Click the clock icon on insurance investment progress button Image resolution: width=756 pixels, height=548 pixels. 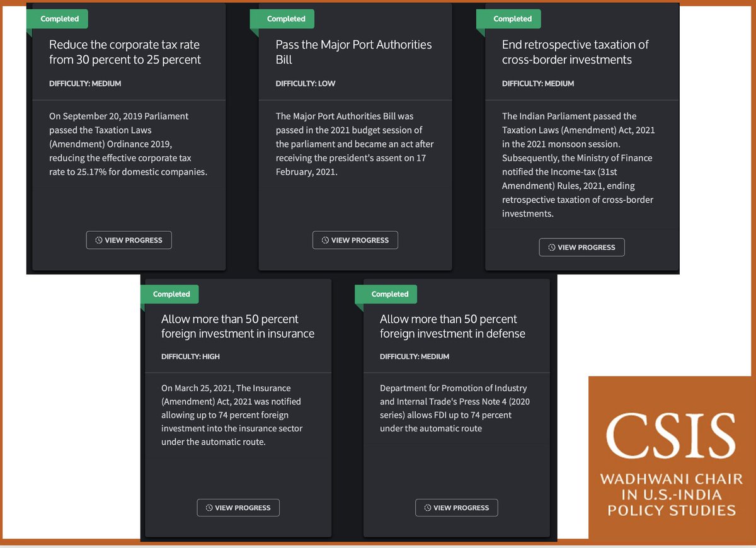(208, 508)
